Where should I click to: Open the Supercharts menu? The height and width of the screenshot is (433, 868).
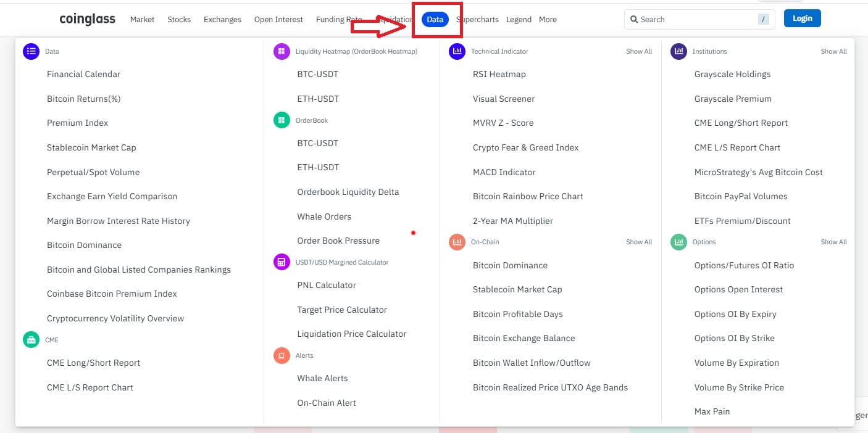[x=477, y=19]
